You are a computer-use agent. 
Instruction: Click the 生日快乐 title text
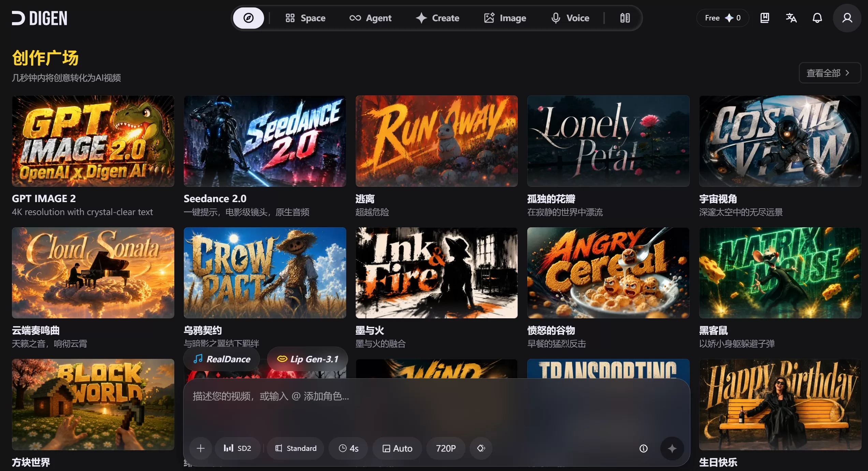718,462
